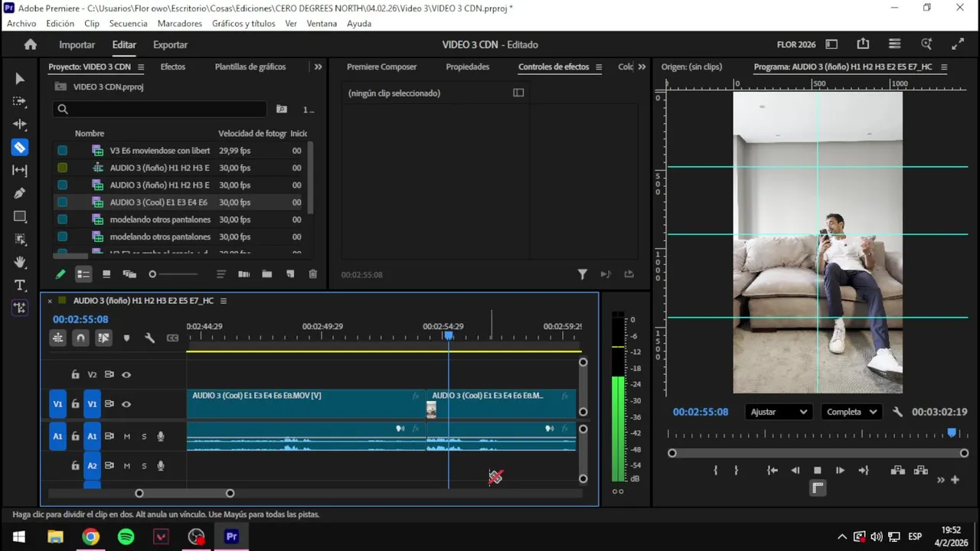
Task: Switch to the Propiedades tab
Action: [468, 67]
